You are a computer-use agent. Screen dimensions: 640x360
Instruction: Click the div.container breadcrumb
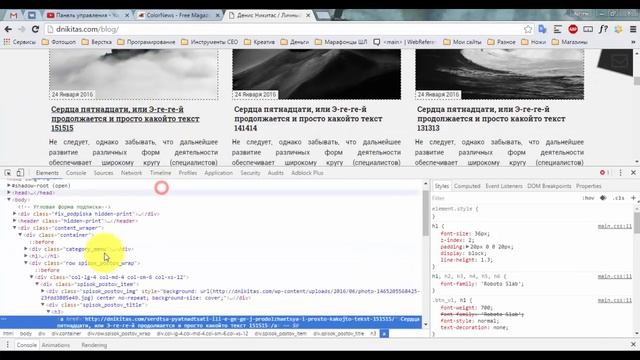66,333
